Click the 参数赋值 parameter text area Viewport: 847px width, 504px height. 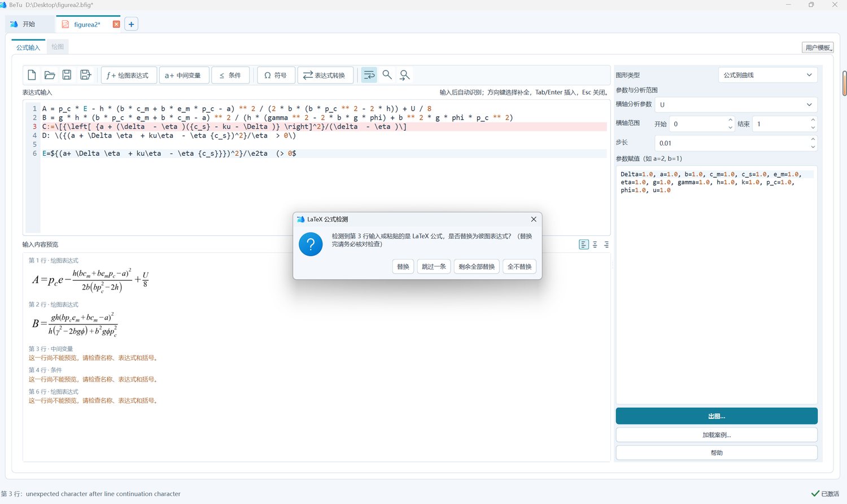pyautogui.click(x=717, y=285)
